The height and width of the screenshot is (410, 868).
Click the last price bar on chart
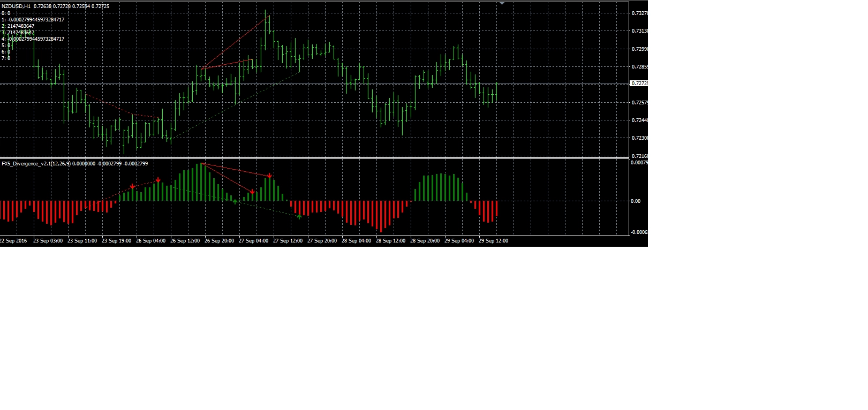(497, 92)
